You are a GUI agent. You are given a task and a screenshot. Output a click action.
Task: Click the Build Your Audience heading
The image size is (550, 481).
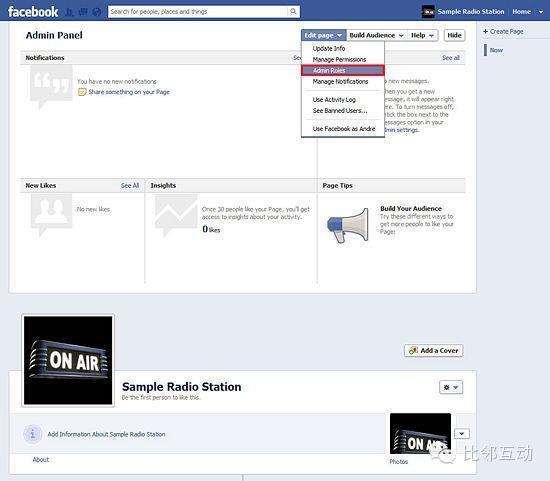(x=411, y=208)
